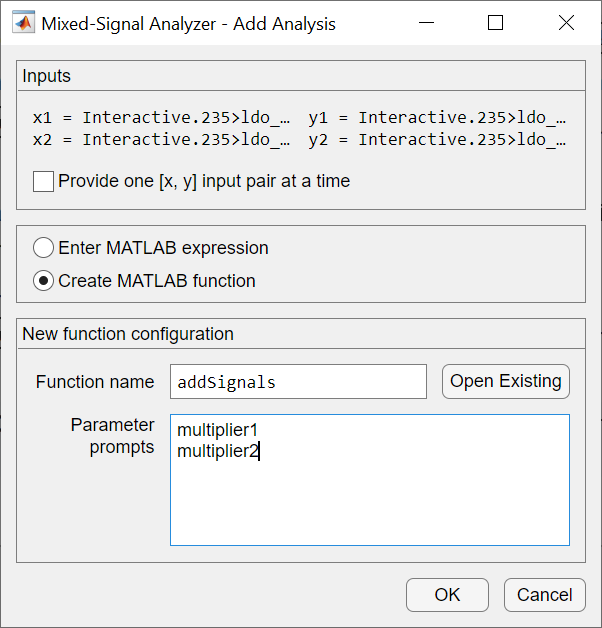Viewport: 602px width, 628px height.
Task: Place cursor on the multiplier2 line
Action: tap(218, 451)
